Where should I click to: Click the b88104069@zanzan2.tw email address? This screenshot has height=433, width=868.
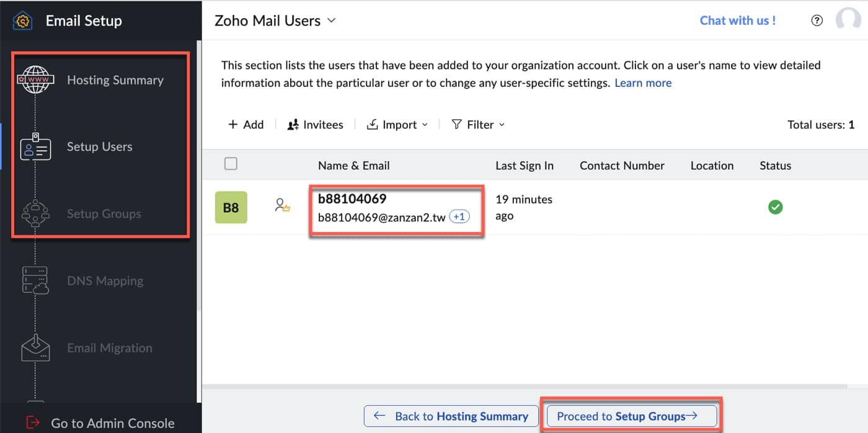(382, 218)
